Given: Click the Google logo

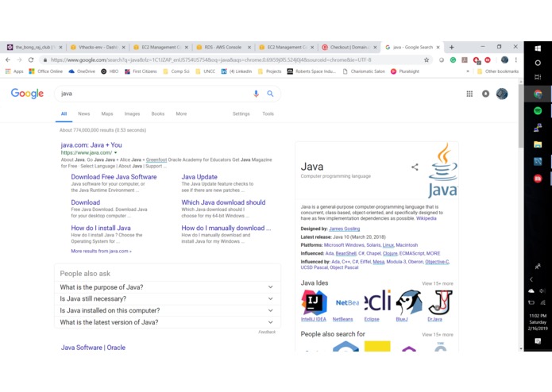Looking at the screenshot, I should [x=27, y=94].
